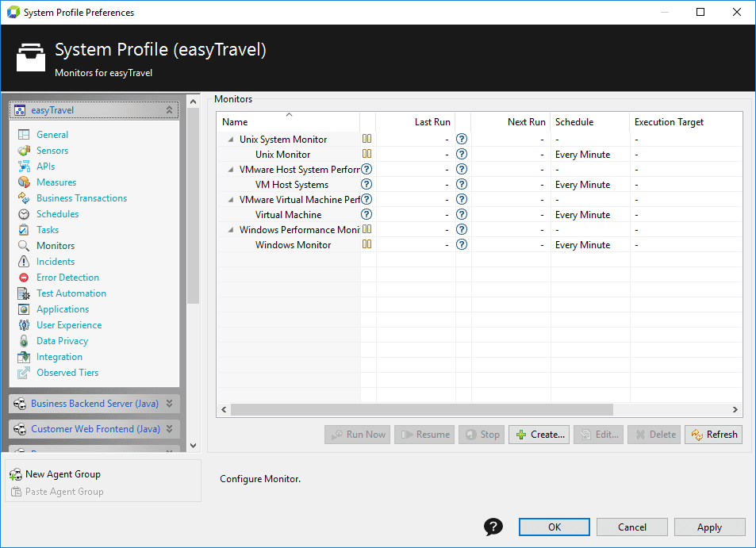Viewport: 756px width, 548px height.
Task: Click the User Experience icon
Action: [24, 325]
